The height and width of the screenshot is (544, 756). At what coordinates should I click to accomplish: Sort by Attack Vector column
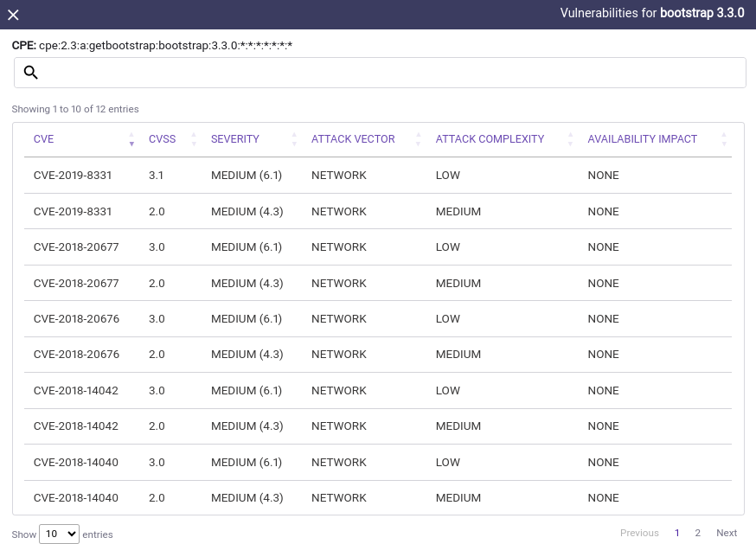[353, 139]
